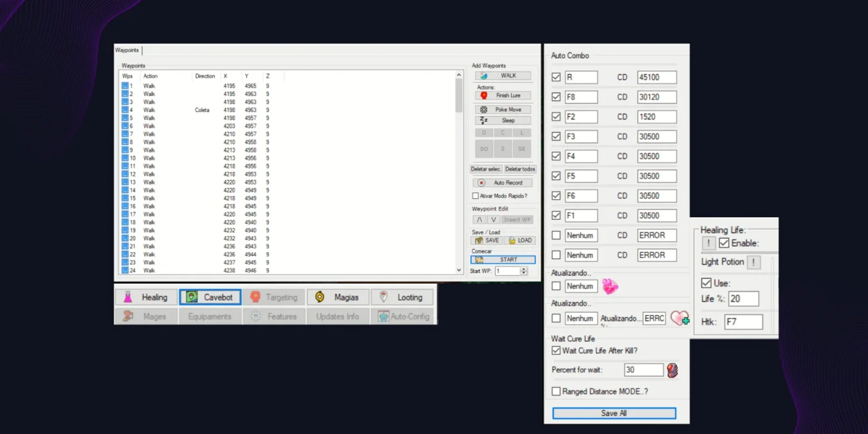Click the icon beside Percent for wait
The image size is (868, 434).
click(672, 370)
